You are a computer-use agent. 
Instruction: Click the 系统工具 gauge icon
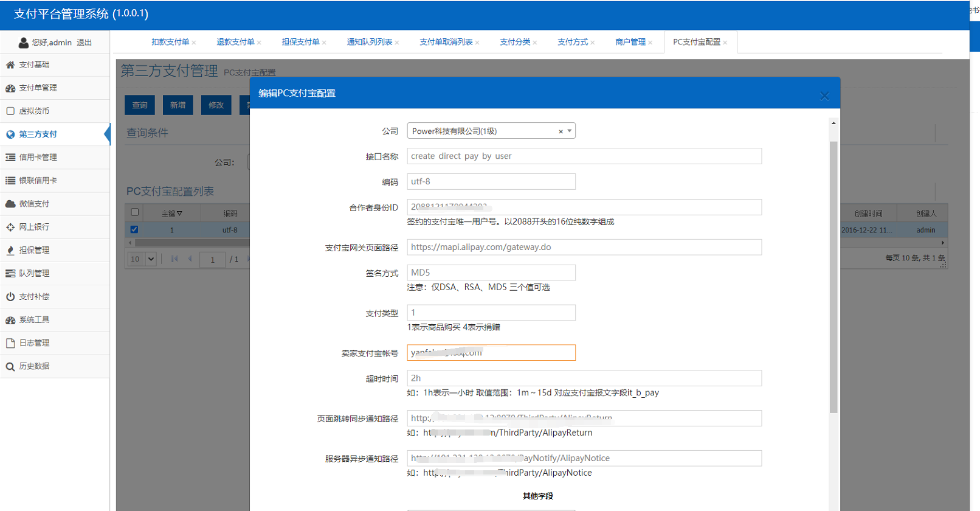tap(10, 319)
